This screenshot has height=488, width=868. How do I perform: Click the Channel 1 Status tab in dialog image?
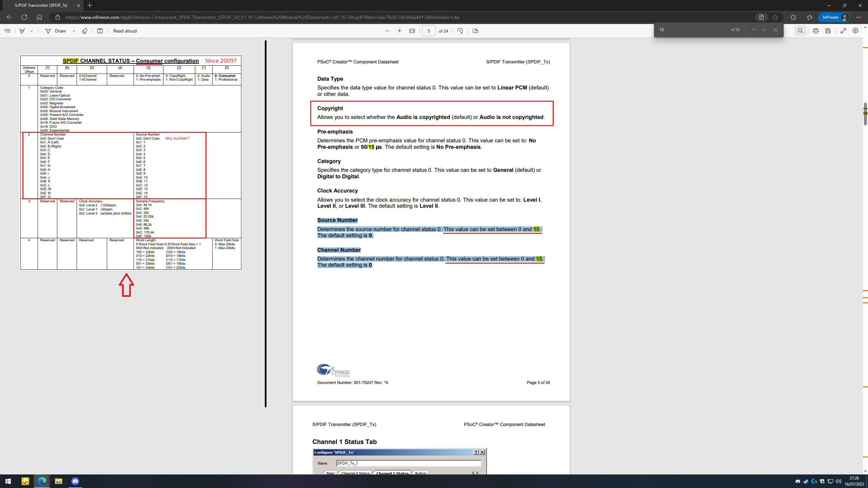click(392, 473)
